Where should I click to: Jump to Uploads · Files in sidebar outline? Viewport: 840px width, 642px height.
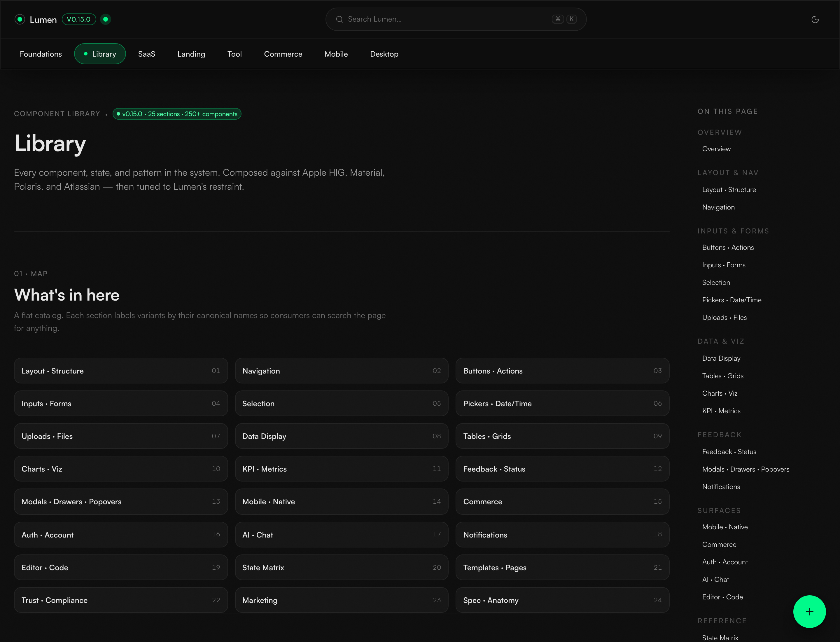coord(724,317)
